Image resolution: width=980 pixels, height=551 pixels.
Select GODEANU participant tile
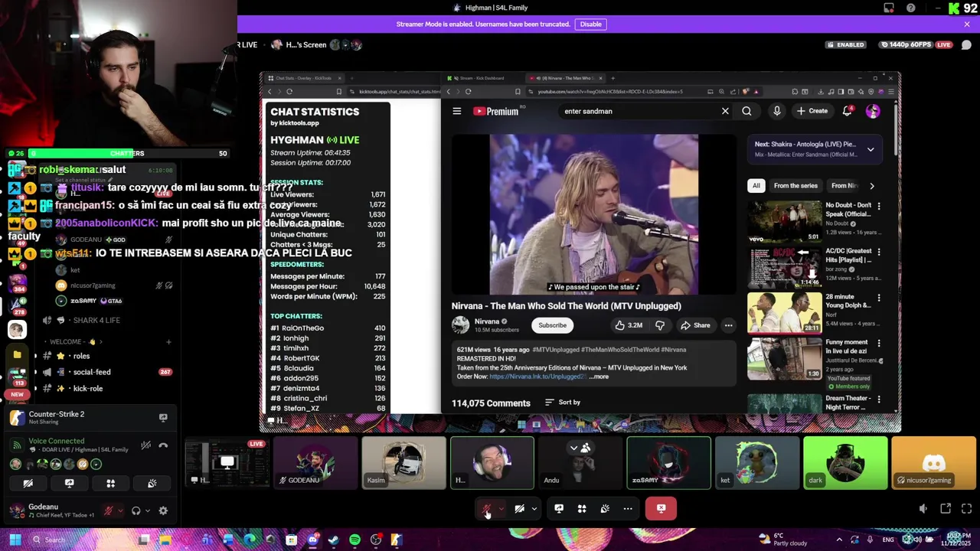point(315,463)
